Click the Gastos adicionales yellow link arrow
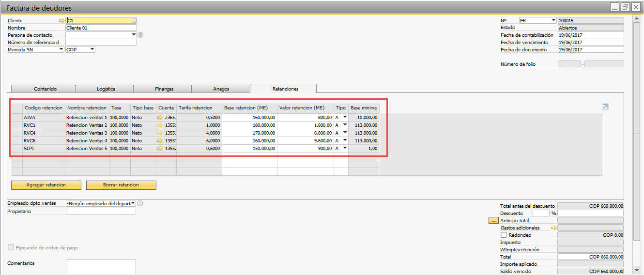This screenshot has height=275, width=644. pyautogui.click(x=553, y=228)
